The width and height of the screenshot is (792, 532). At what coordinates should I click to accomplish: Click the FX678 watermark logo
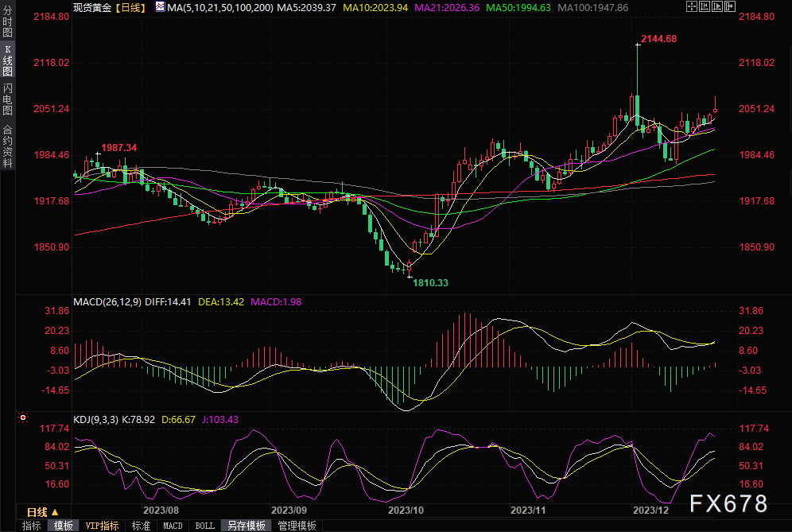point(728,503)
